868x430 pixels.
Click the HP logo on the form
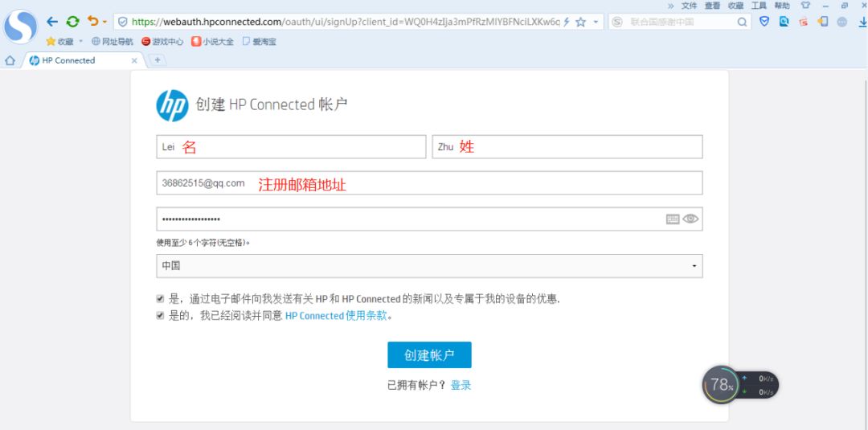(172, 105)
